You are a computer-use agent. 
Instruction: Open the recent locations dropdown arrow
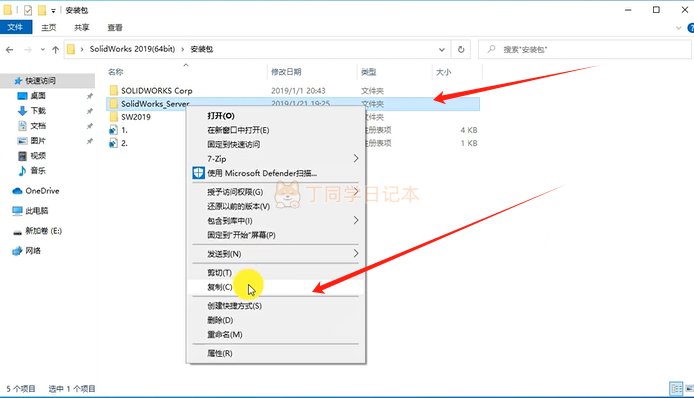tap(42, 50)
